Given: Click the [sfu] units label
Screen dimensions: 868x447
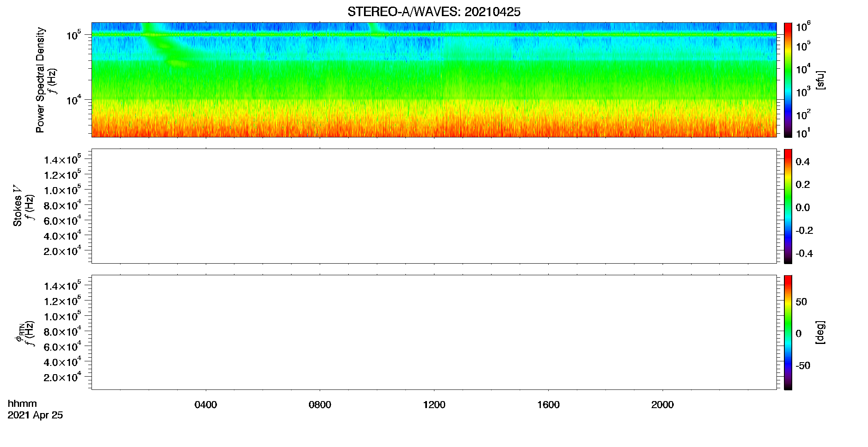Looking at the screenshot, I should coord(820,80).
